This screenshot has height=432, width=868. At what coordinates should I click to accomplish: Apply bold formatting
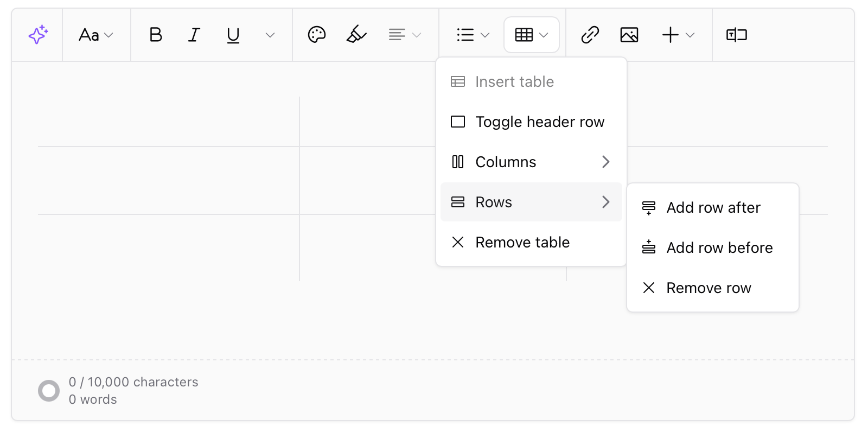tap(155, 35)
